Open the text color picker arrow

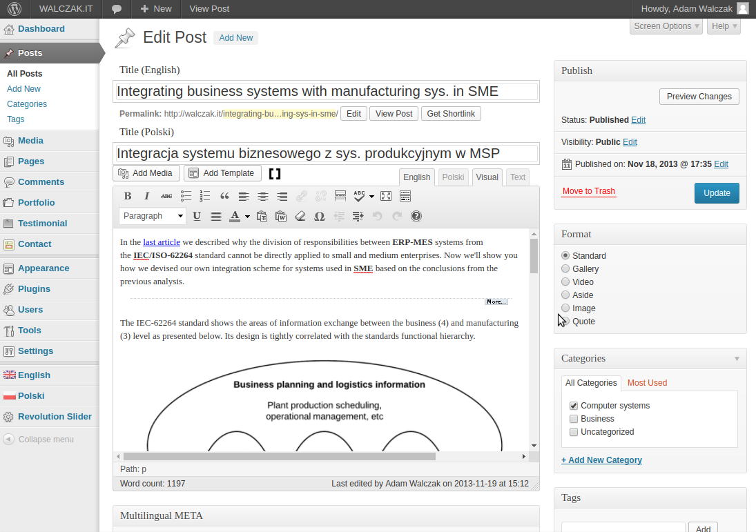[247, 216]
